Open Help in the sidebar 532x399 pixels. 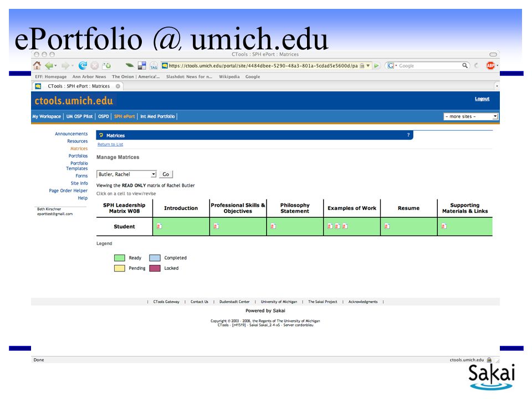click(x=83, y=198)
